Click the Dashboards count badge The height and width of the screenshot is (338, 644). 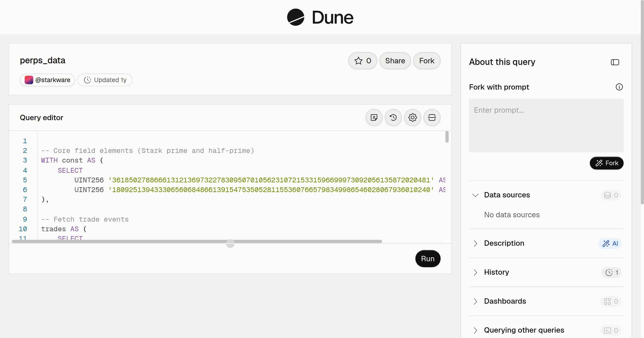(x=611, y=301)
